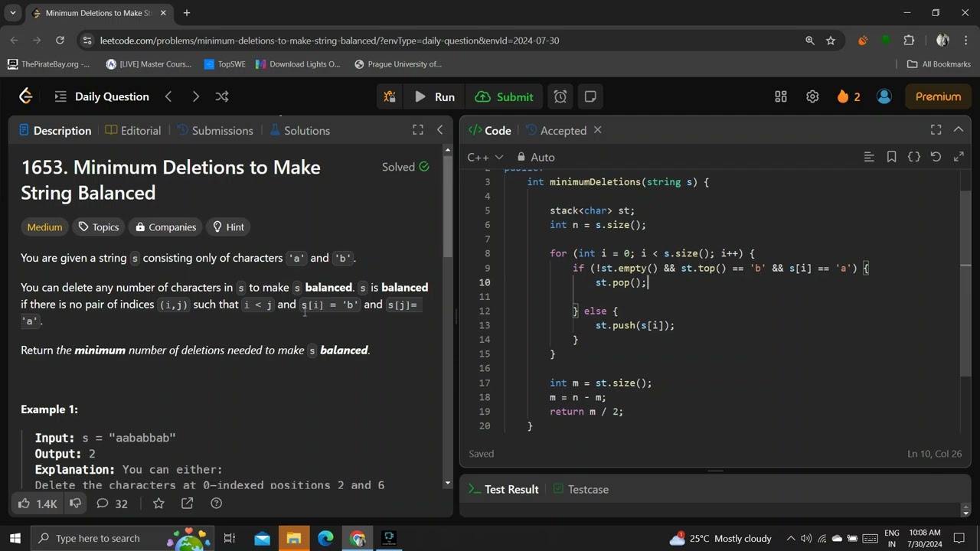Open browser extensions puzzle icon
The height and width of the screenshot is (551, 980).
[x=909, y=41]
